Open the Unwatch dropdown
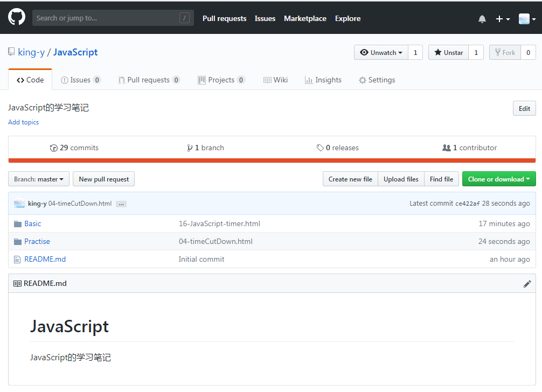542x392 pixels. pos(381,52)
